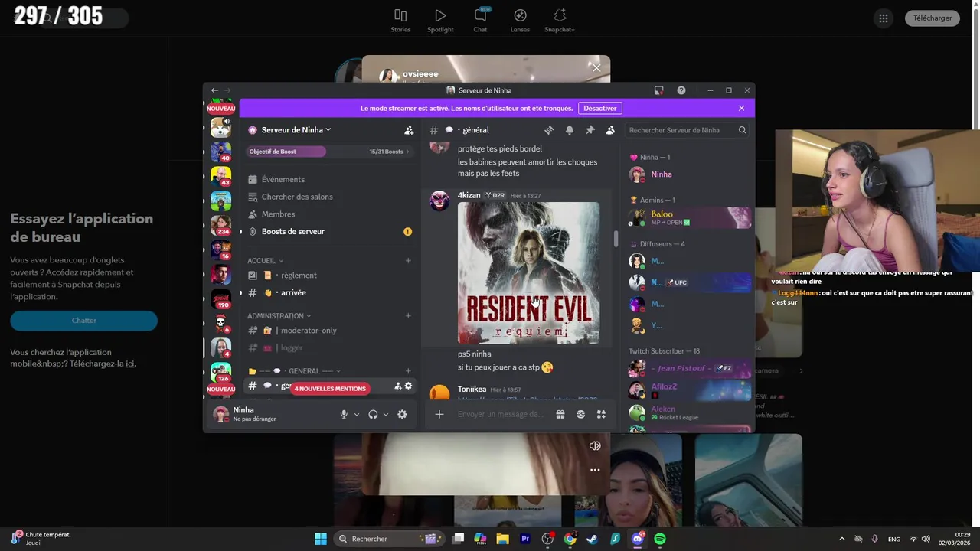Click the Objectif de Boost progress bar
Screen dimensions: 980x551
(329, 152)
